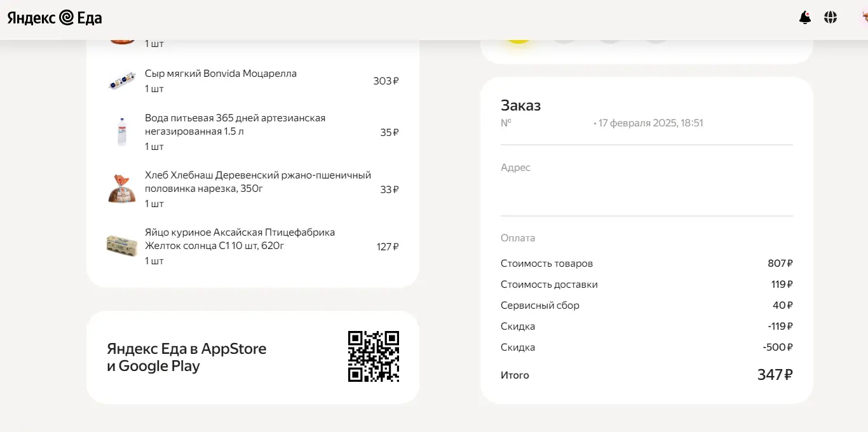868x432 pixels.
Task: Click the order number "№" label
Action: 506,123
